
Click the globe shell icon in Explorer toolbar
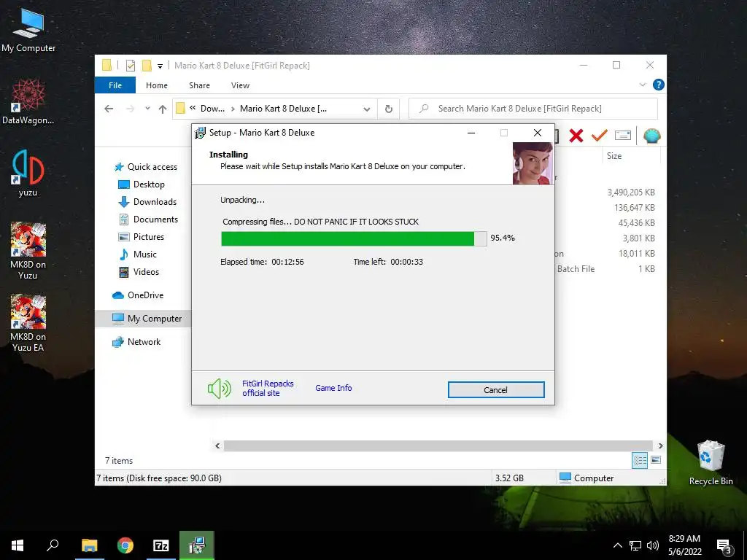[651, 136]
